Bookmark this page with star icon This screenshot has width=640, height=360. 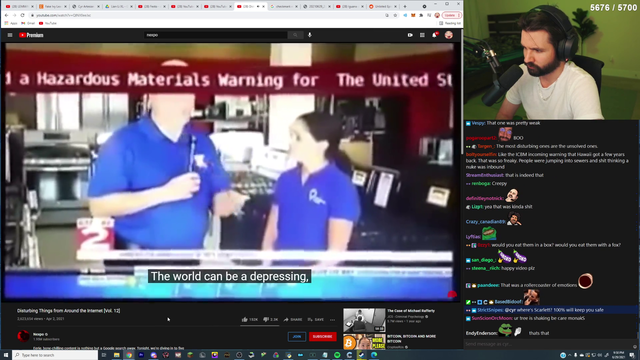click(x=395, y=15)
